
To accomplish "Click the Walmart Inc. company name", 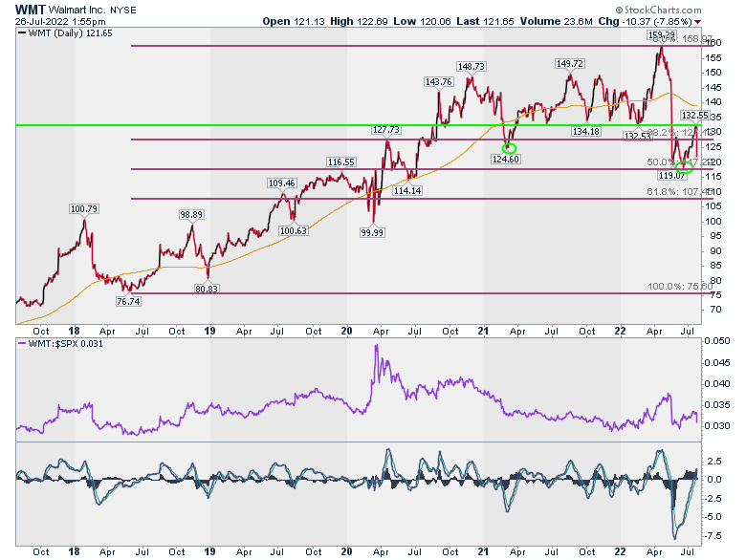I will (77, 10).
